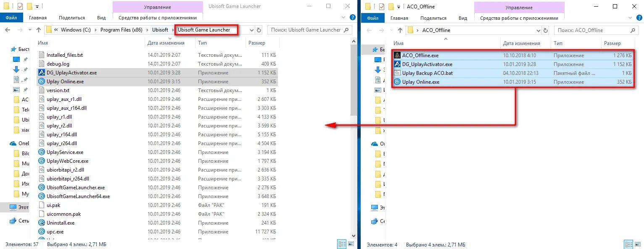Go back in Ubisoft Game Launcher window

(7, 30)
